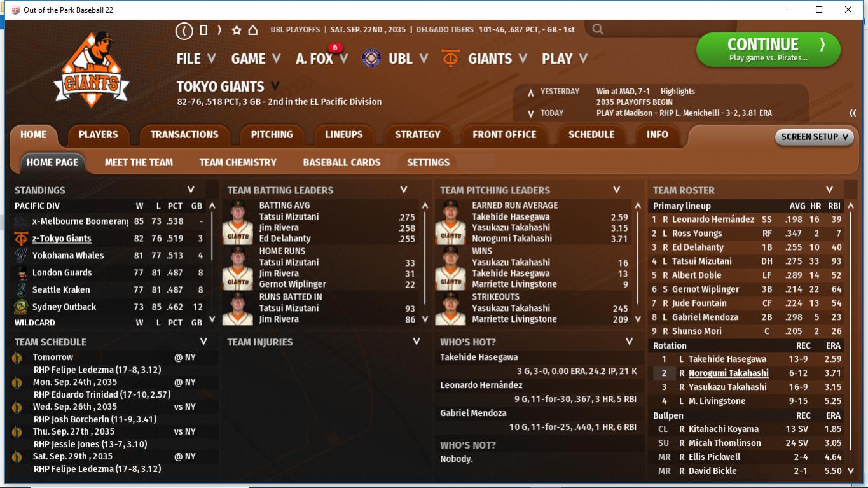The image size is (868, 488).
Task: Click the home icon in top bar
Action: click(252, 30)
